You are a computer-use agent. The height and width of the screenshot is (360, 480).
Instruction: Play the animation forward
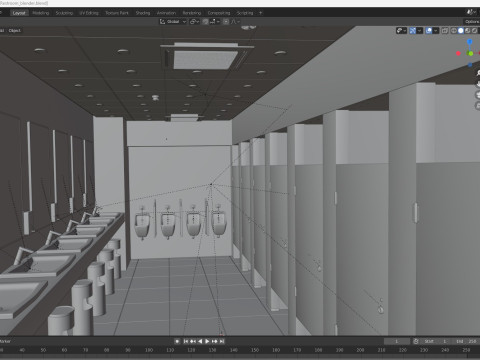pyautogui.click(x=207, y=341)
